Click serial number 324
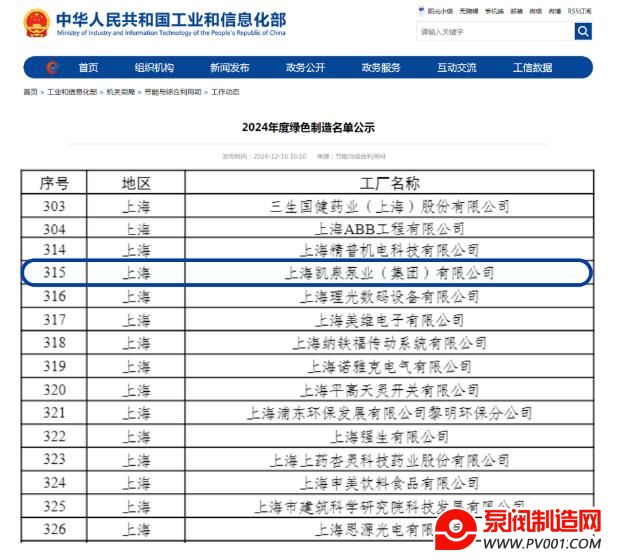Image resolution: width=618 pixels, height=560 pixels. point(54,483)
